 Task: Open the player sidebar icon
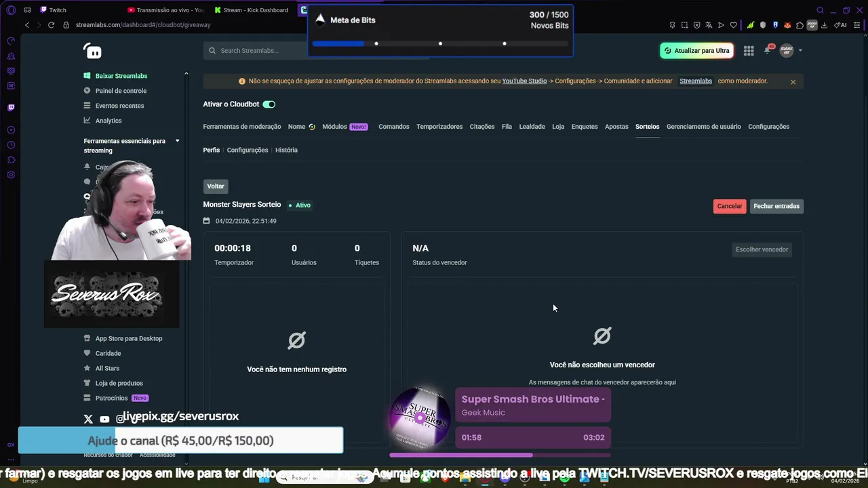[11, 129]
